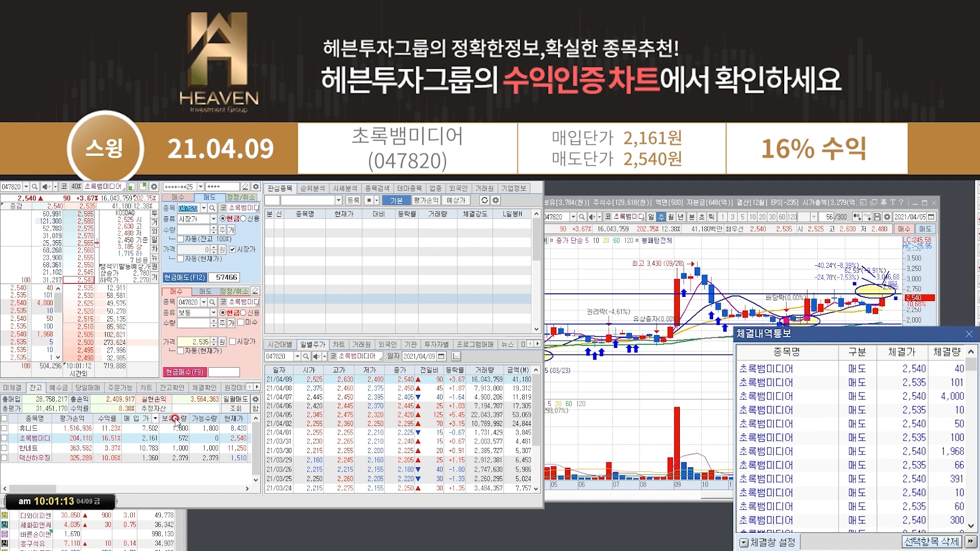Click search icon in chart window toolbar
Screen dimensions: 980x551
(x=582, y=217)
